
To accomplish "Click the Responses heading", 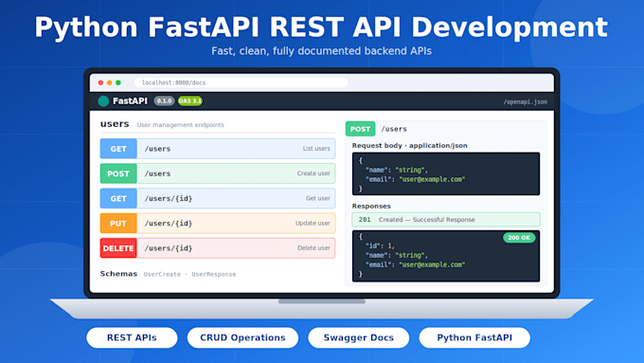I will [x=371, y=206].
